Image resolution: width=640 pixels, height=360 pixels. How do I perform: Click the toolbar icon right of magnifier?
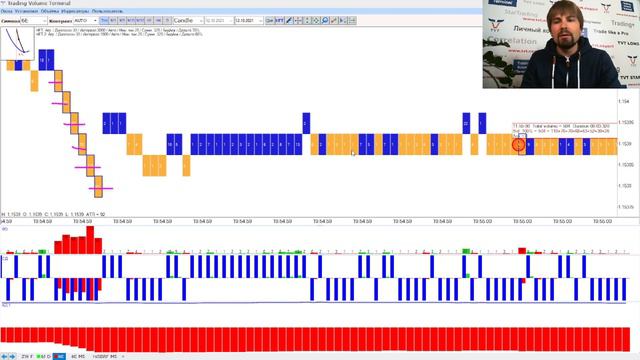(334, 20)
